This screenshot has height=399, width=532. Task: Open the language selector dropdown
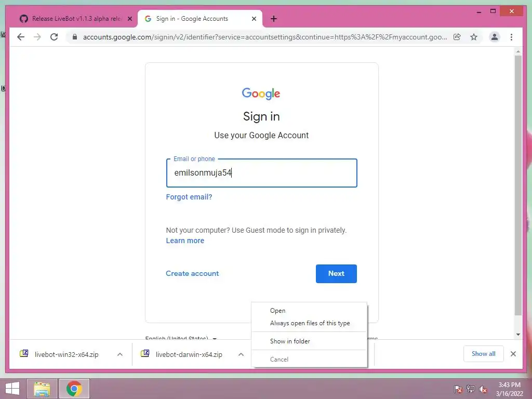(x=181, y=338)
